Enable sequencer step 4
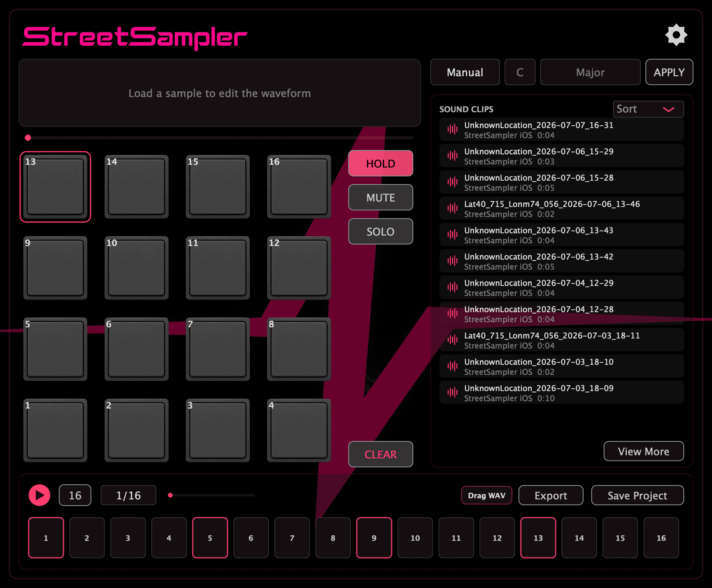The image size is (712, 588). tap(169, 538)
